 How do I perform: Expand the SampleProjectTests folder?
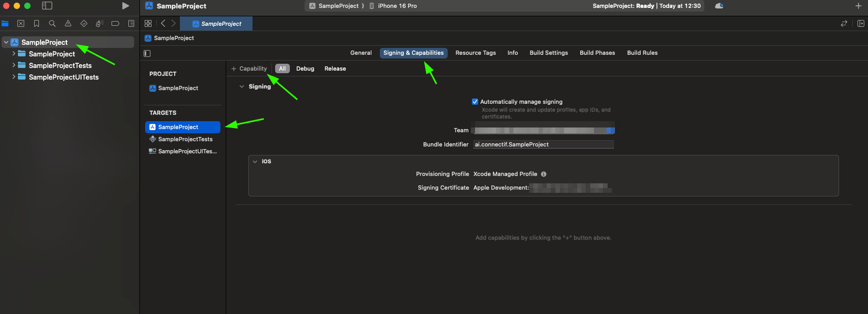pyautogui.click(x=14, y=65)
